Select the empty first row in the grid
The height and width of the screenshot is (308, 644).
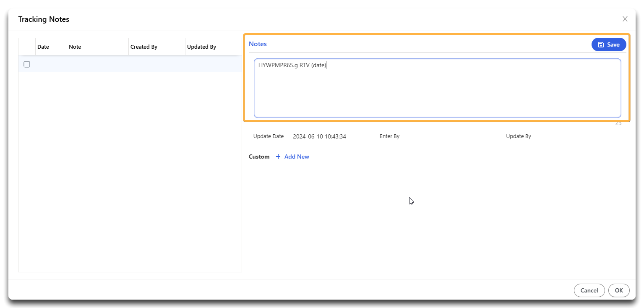click(130, 64)
